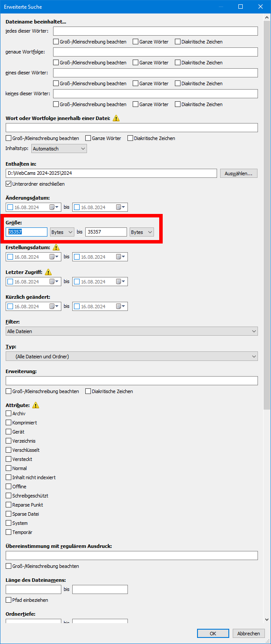Click warning icon next to Attribute heading
Image resolution: width=271 pixels, height=644 pixels.
(x=36, y=405)
